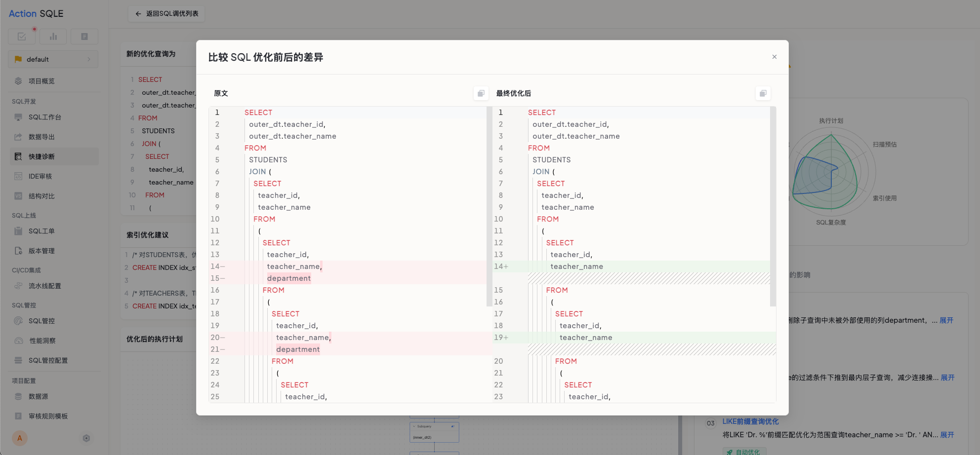Open 结构对比 in the sidebar
The width and height of the screenshot is (980, 455).
tap(41, 196)
